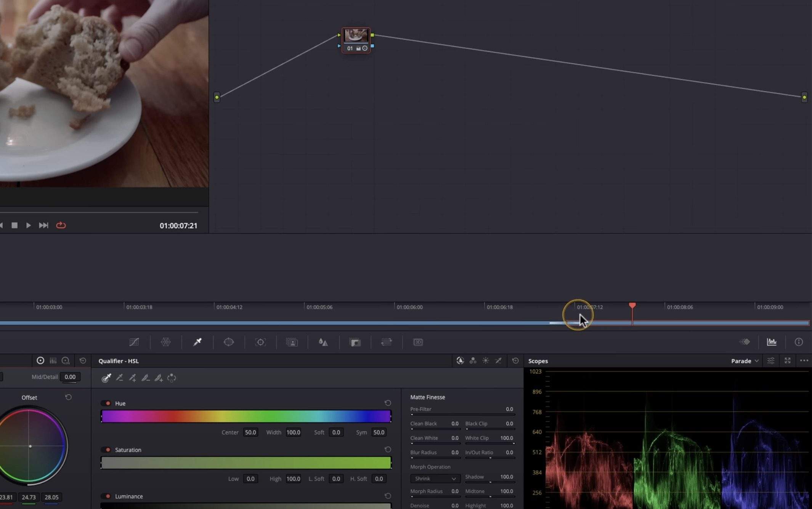The height and width of the screenshot is (509, 812).
Task: Click the node graph output dot
Action: pyautogui.click(x=804, y=97)
